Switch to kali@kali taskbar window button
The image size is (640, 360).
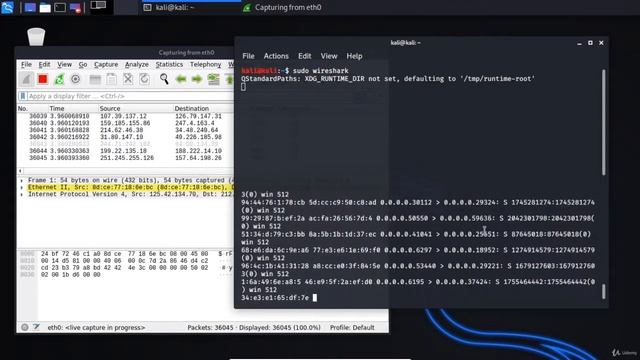(x=190, y=7)
